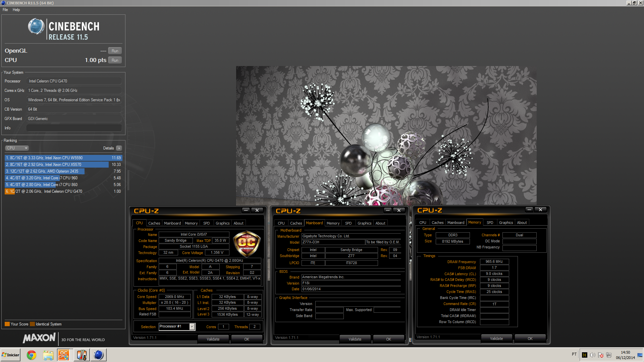This screenshot has width=644, height=362.
Task: Click the rendered scene image
Action: coord(386,135)
